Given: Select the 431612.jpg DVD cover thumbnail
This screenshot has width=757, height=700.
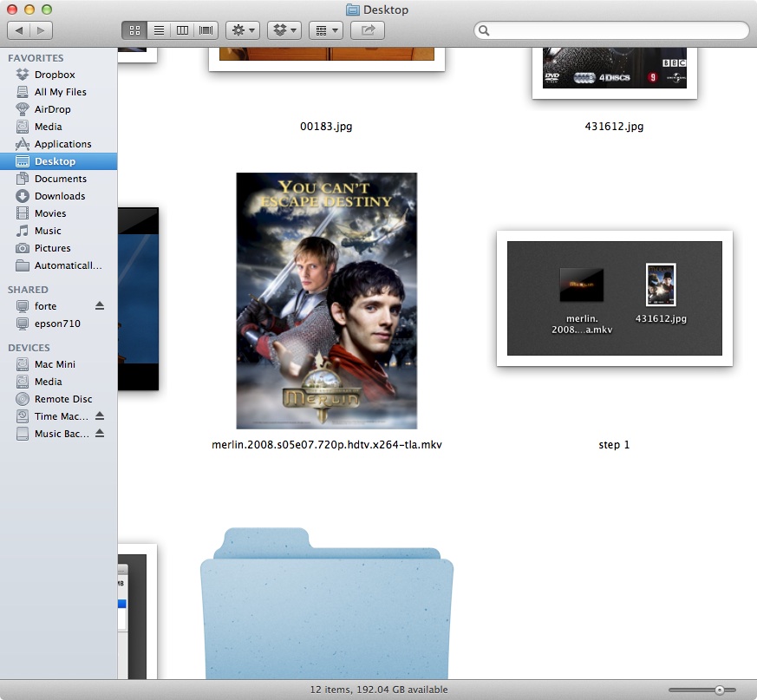Looking at the screenshot, I should tap(615, 73).
